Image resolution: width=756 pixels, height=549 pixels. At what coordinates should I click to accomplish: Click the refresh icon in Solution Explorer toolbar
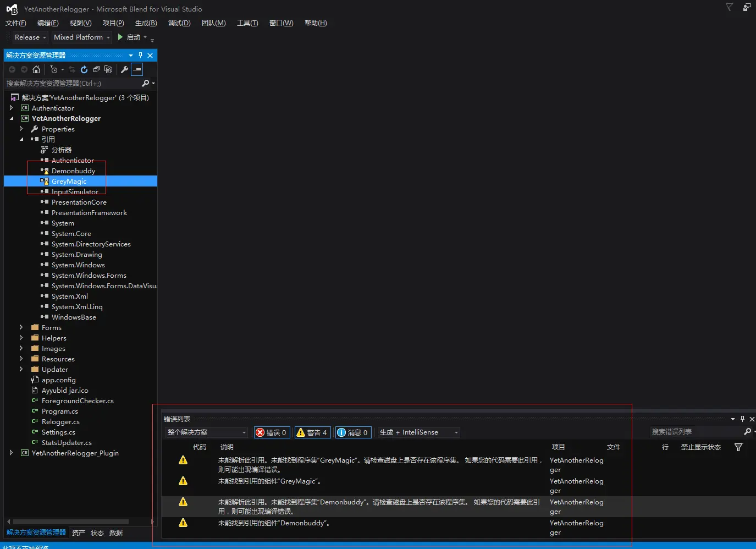[x=84, y=69]
